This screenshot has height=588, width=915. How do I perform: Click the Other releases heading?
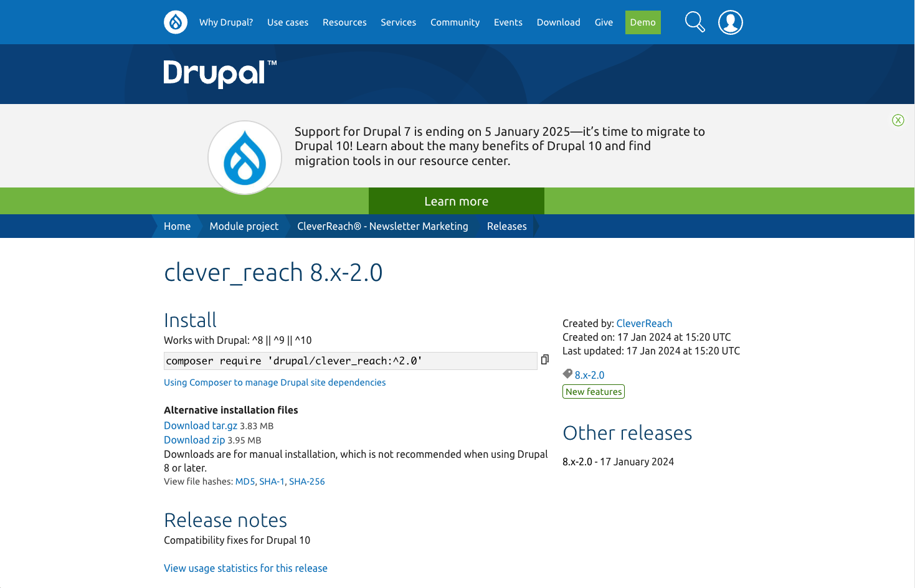pyautogui.click(x=627, y=433)
